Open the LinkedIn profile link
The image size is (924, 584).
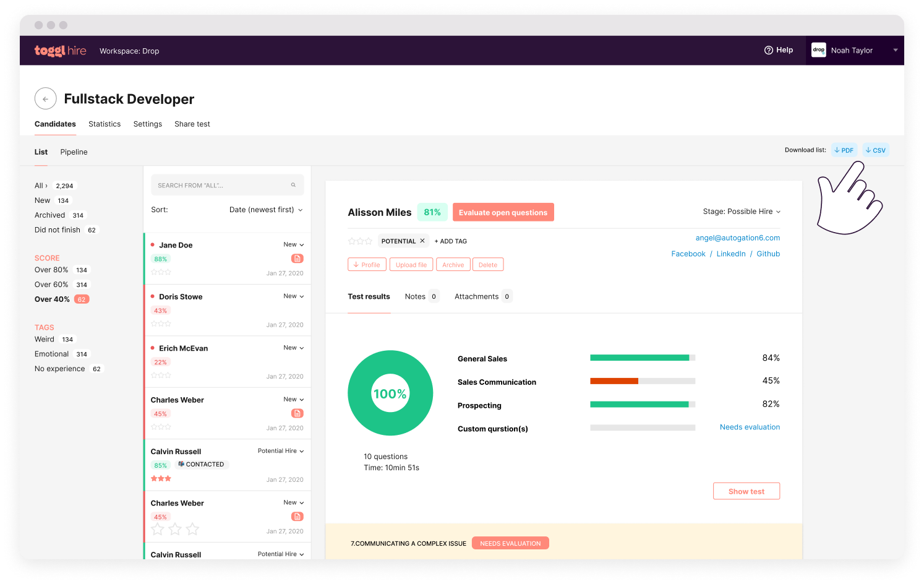[731, 254]
